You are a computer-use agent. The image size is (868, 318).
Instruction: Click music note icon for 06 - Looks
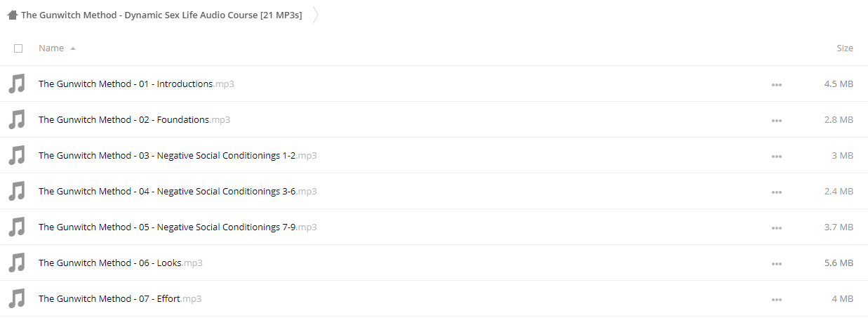(16, 263)
